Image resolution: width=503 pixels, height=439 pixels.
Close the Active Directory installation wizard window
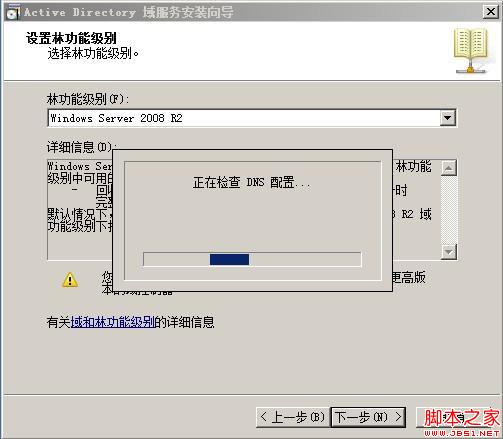(490, 12)
